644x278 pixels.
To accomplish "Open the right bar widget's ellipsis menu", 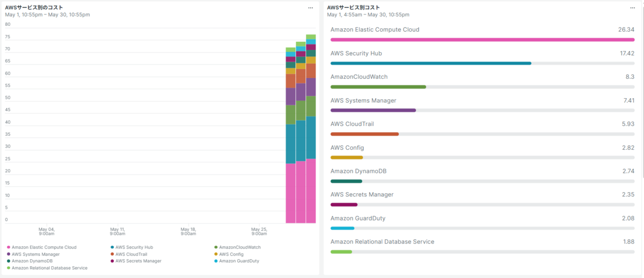I will pos(632,8).
